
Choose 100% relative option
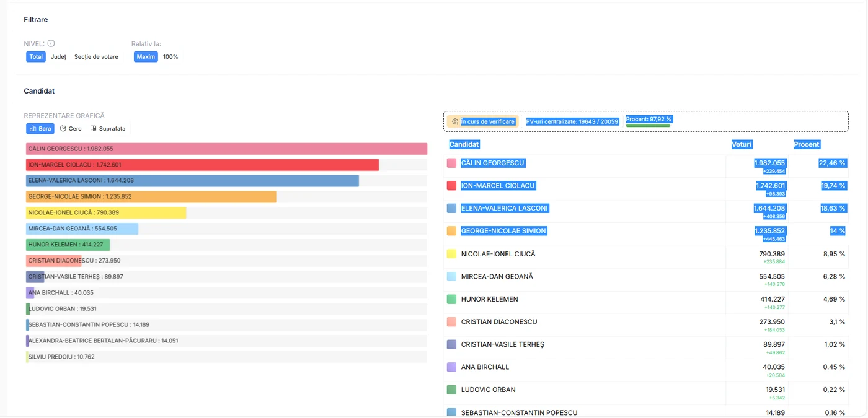tap(170, 57)
